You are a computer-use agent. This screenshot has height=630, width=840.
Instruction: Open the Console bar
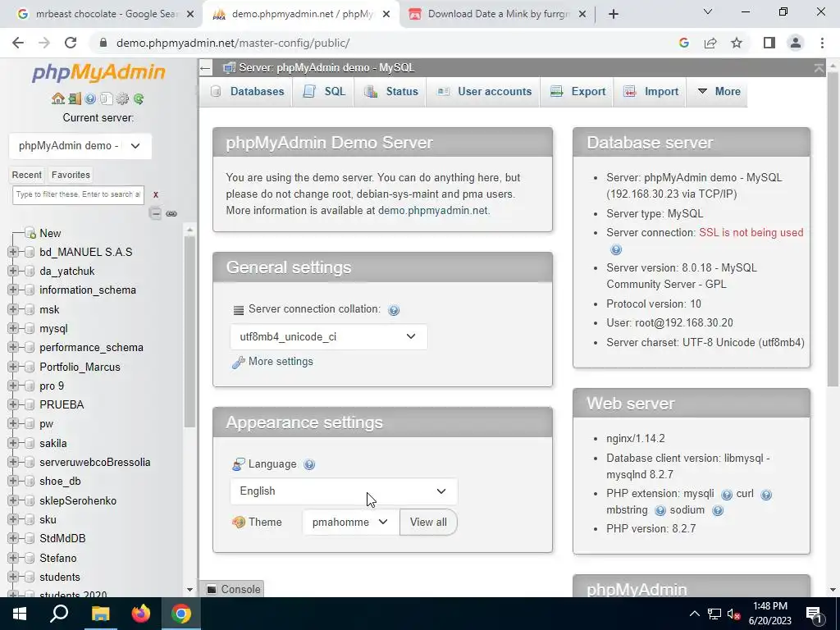[234, 589]
